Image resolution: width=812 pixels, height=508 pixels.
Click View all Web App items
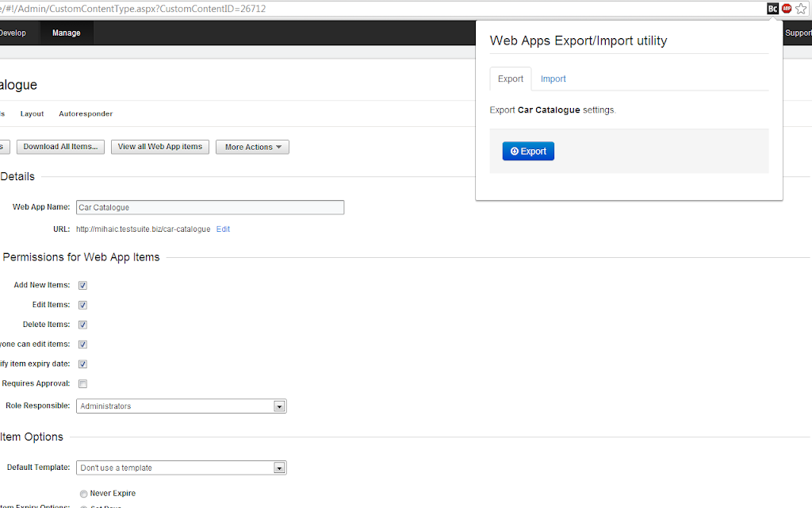(x=160, y=147)
